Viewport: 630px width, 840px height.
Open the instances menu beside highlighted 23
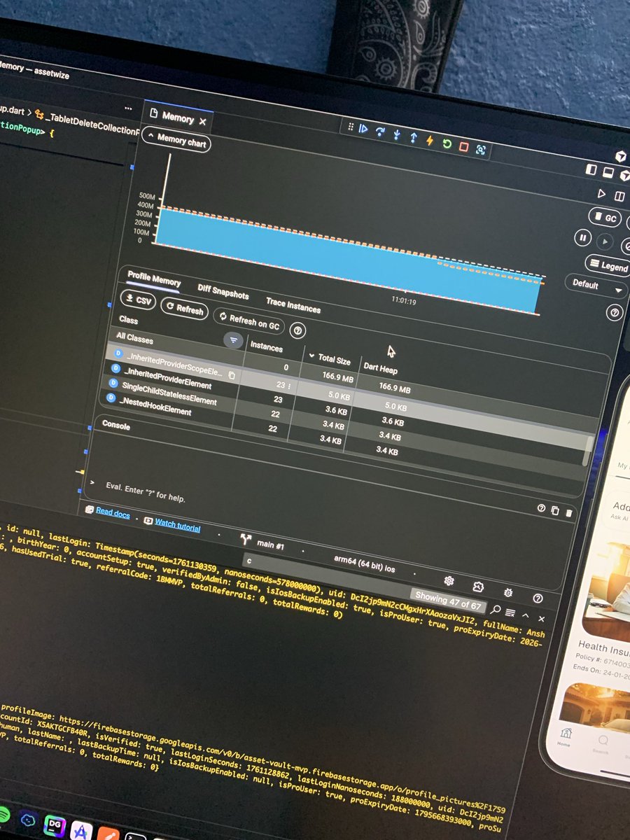point(290,386)
